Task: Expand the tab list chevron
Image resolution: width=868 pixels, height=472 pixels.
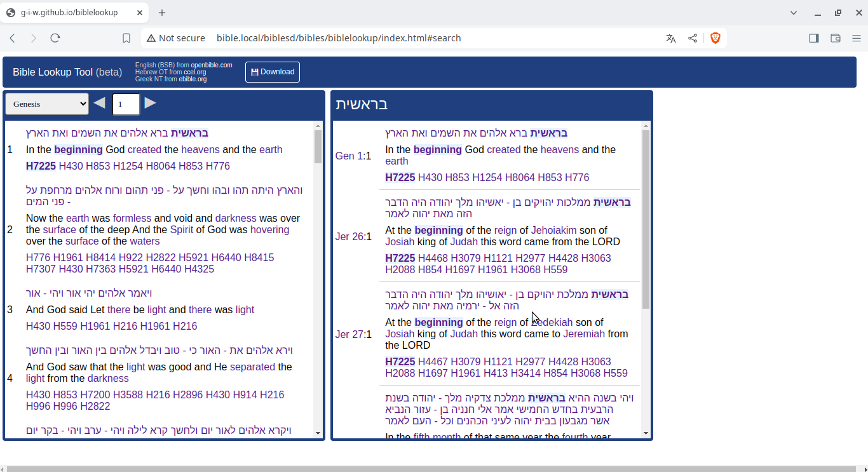Action: click(x=794, y=13)
